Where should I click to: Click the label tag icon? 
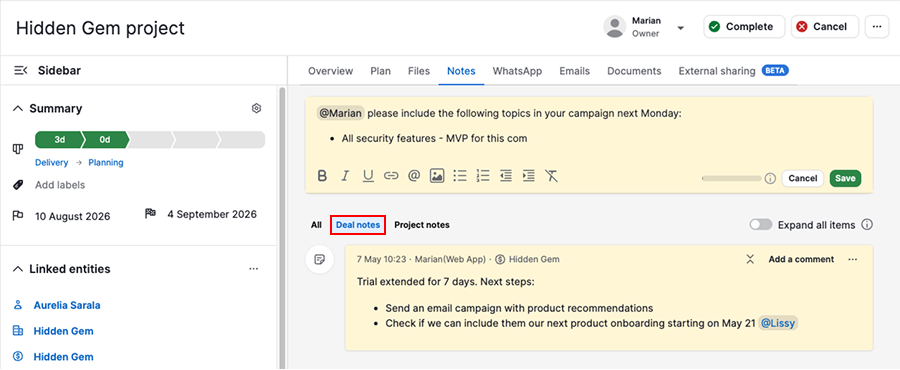point(18,185)
